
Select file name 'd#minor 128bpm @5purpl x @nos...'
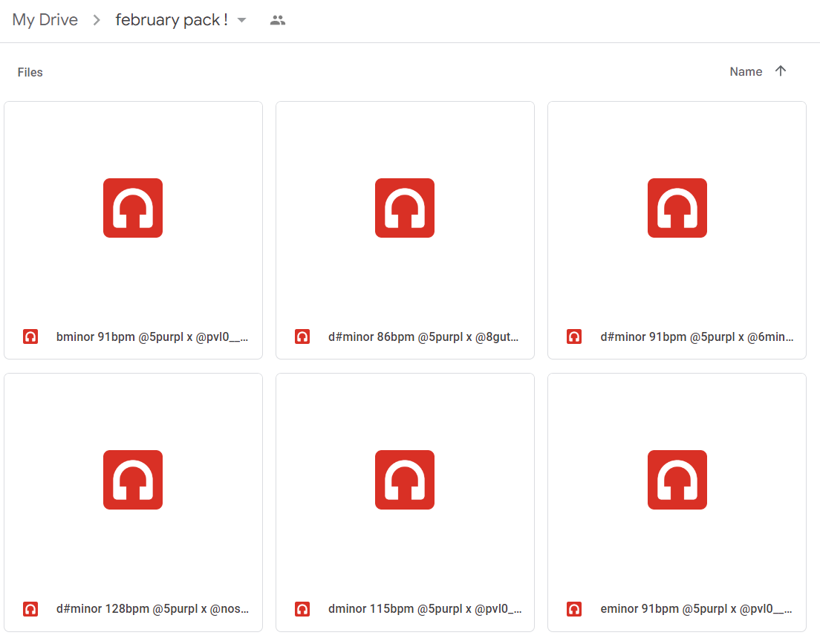152,609
